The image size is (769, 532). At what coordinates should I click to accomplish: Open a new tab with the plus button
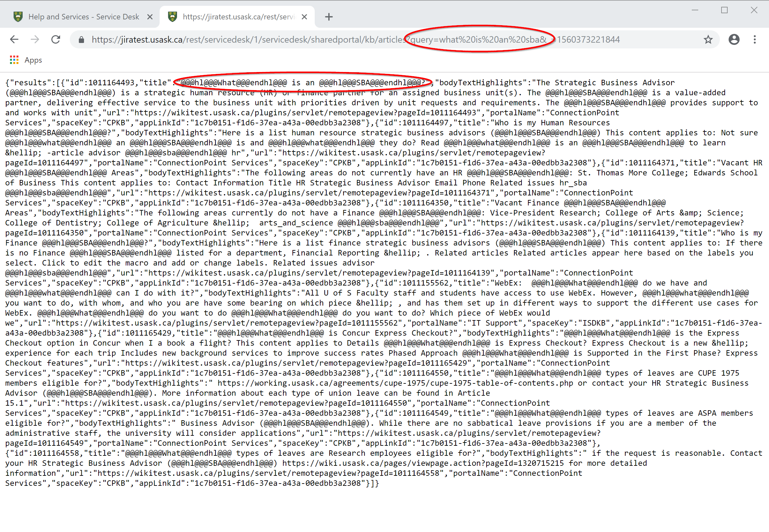(329, 17)
